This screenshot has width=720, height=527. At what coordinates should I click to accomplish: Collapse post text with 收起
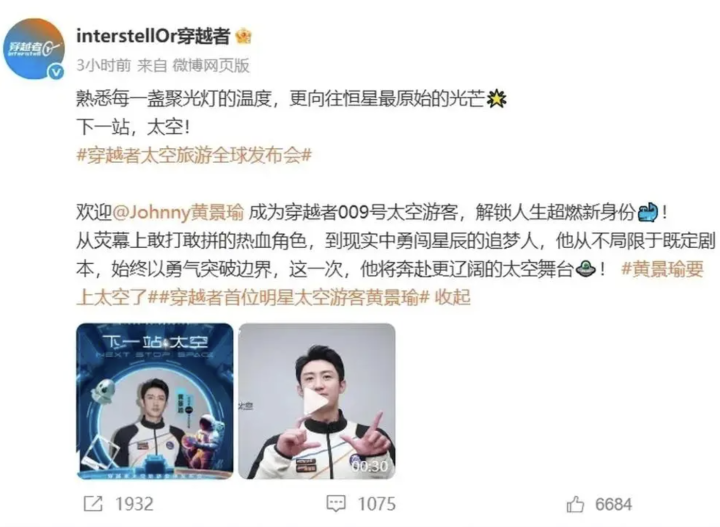(453, 297)
